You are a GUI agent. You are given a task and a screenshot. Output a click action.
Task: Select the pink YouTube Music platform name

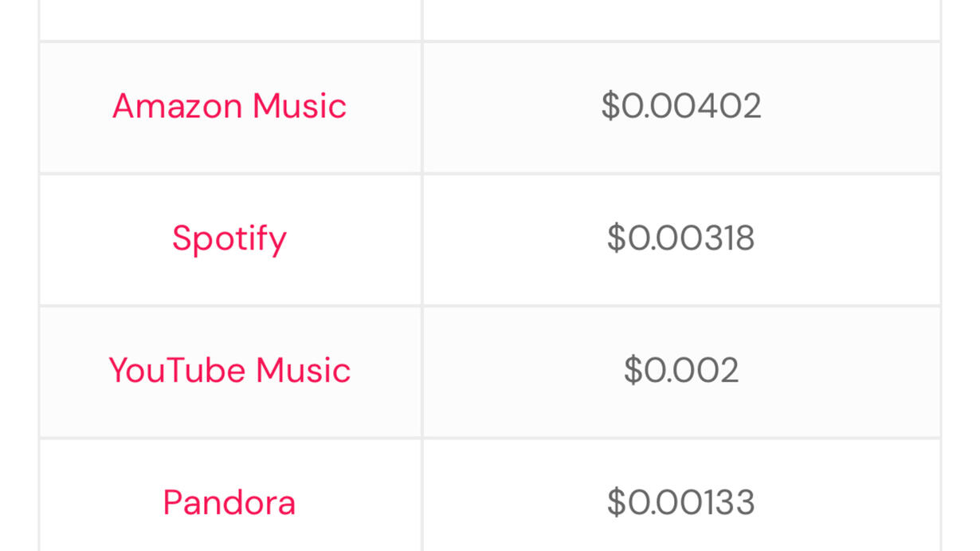(229, 371)
